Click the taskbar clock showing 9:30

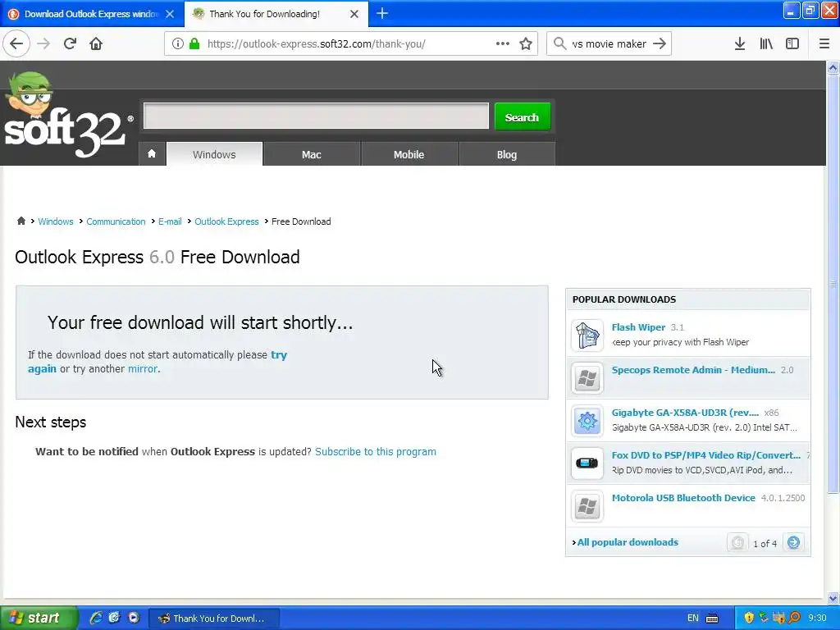coord(817,619)
